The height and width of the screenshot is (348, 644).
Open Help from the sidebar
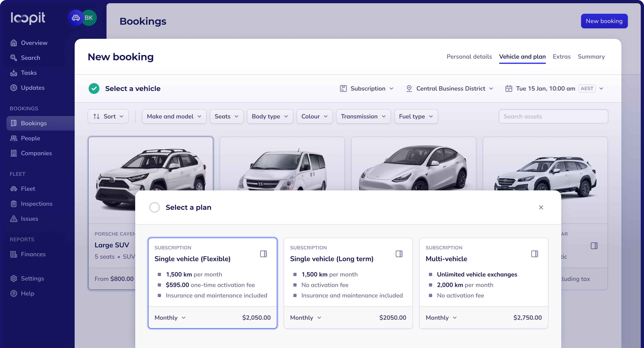[x=14, y=293]
